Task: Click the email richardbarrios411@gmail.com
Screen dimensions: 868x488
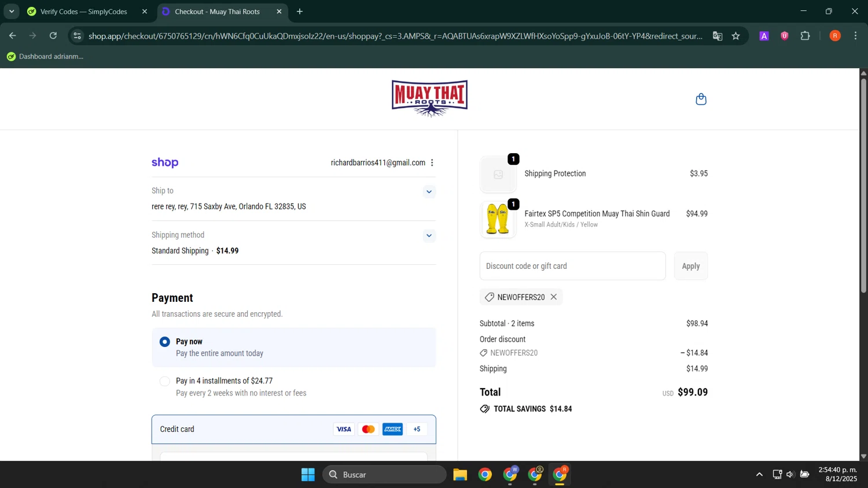Action: tap(378, 162)
